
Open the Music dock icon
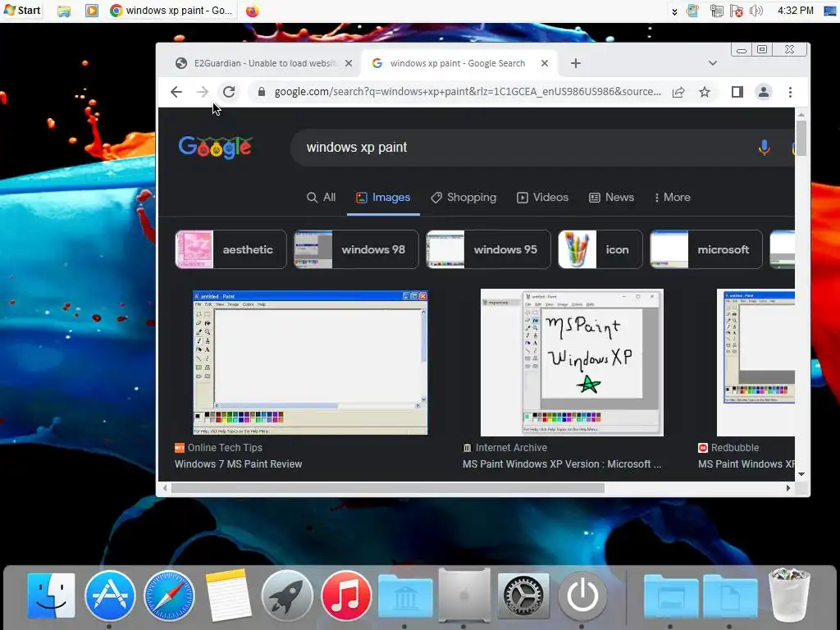tap(346, 596)
